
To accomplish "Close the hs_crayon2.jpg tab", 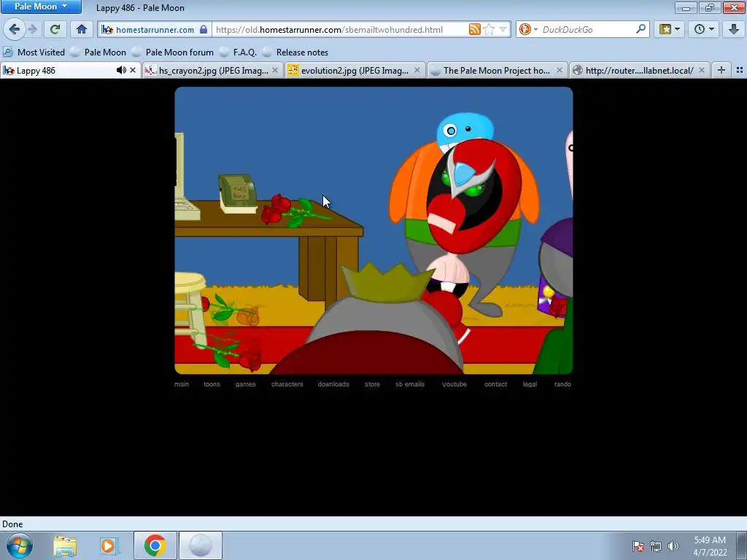I will coord(275,71).
